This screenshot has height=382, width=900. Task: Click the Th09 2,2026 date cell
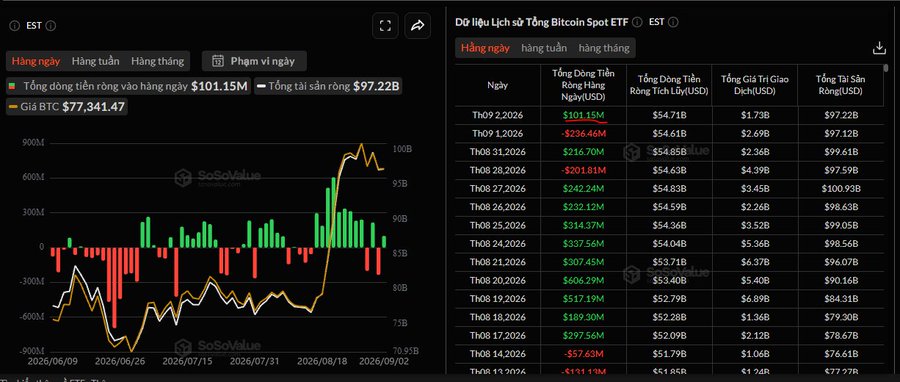pyautogui.click(x=497, y=115)
